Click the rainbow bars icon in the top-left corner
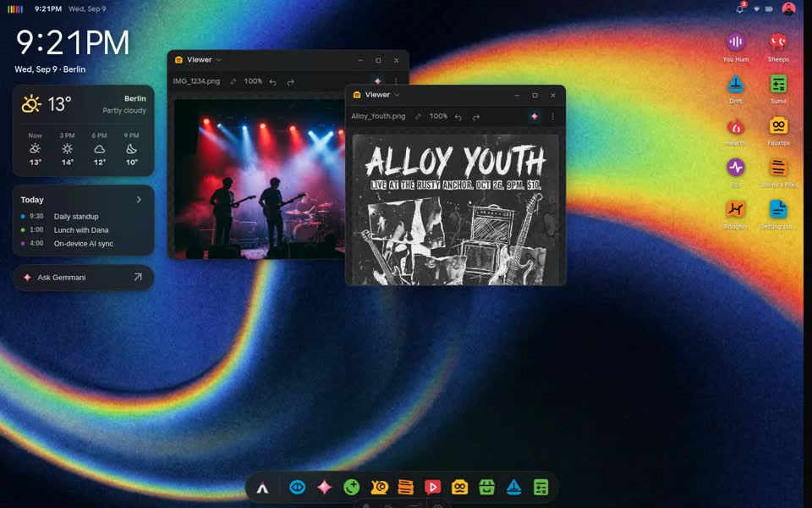Screen dimensions: 812x508 [x=15, y=8]
